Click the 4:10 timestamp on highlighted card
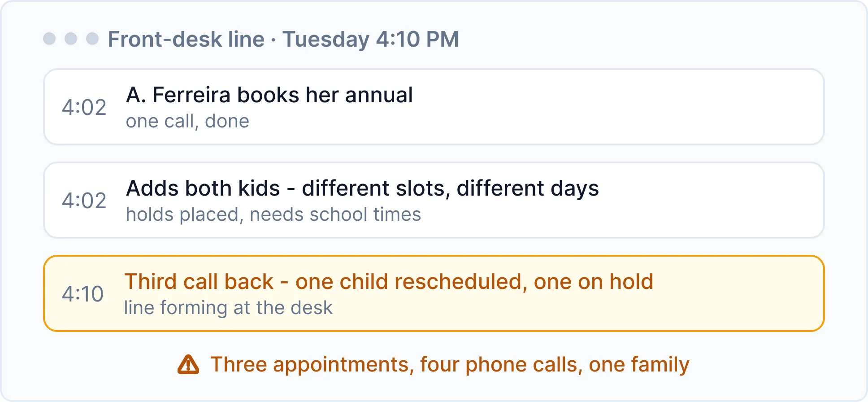Image resolution: width=868 pixels, height=402 pixels. [82, 294]
